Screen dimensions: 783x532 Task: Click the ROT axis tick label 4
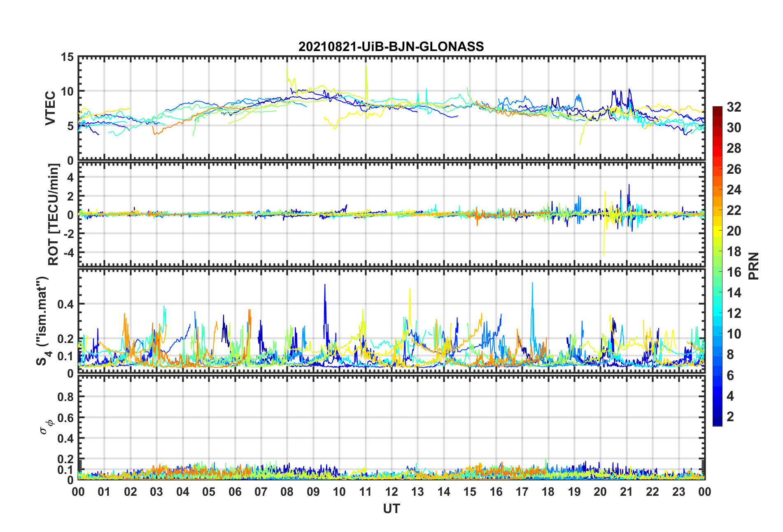click(71, 177)
